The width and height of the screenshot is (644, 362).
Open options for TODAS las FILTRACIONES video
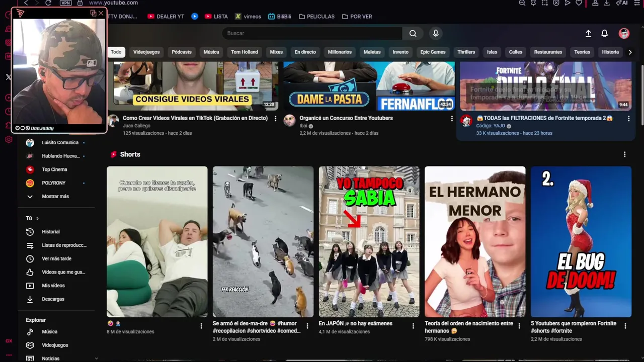628,119
